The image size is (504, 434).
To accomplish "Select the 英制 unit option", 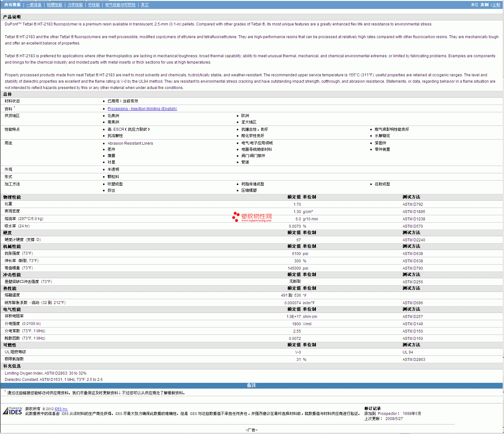I will 484,5.
